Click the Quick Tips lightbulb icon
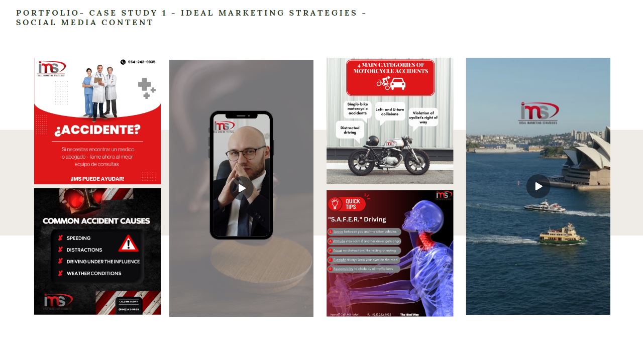643x364 pixels. 335,204
